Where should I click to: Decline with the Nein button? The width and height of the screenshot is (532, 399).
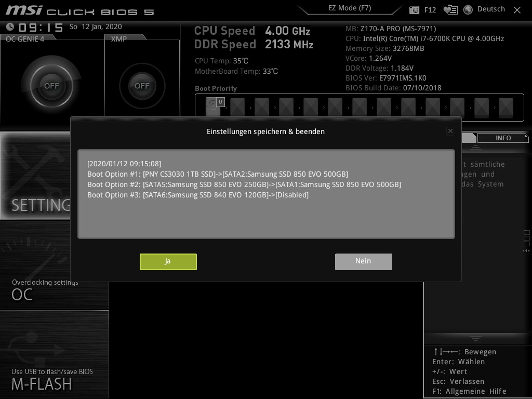[363, 262]
